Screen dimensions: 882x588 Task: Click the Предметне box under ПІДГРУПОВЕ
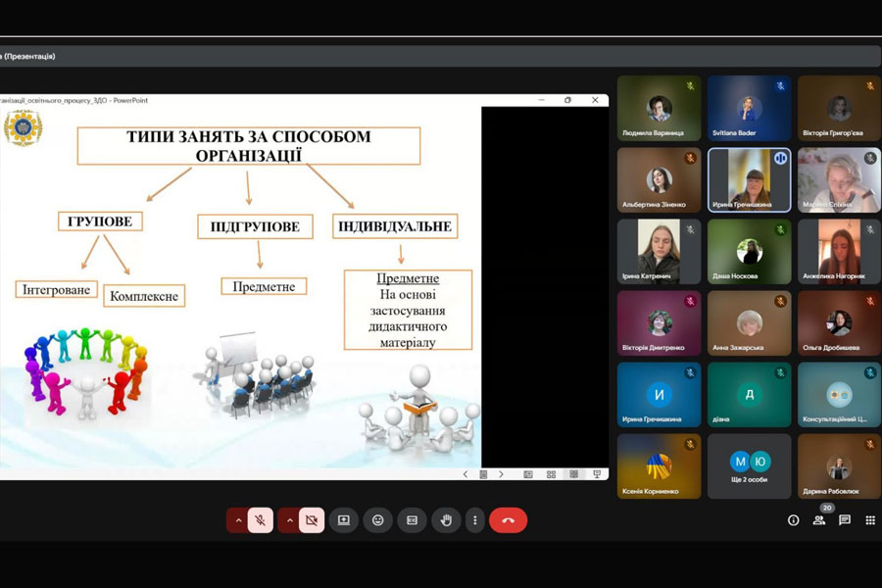(264, 286)
